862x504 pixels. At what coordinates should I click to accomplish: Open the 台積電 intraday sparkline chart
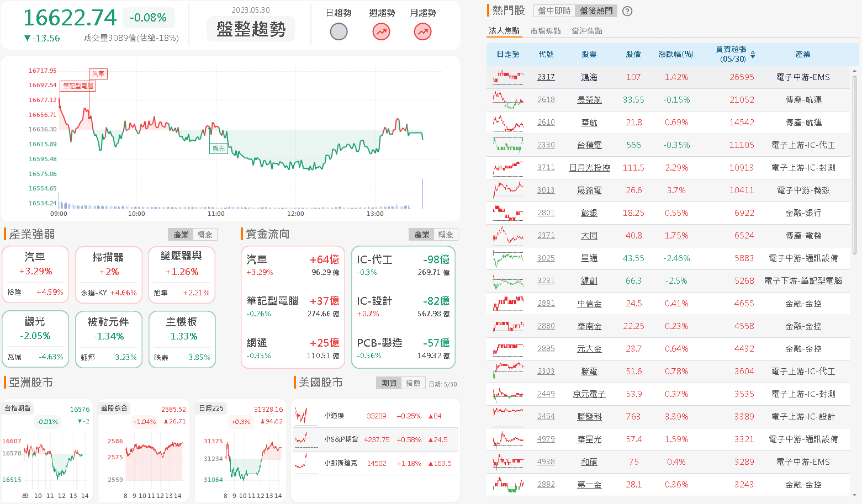508,145
